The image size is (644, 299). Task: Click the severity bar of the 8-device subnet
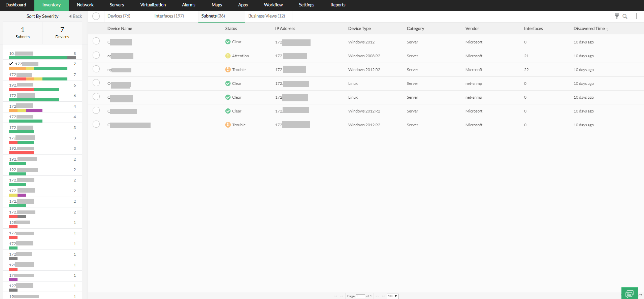[42, 58]
